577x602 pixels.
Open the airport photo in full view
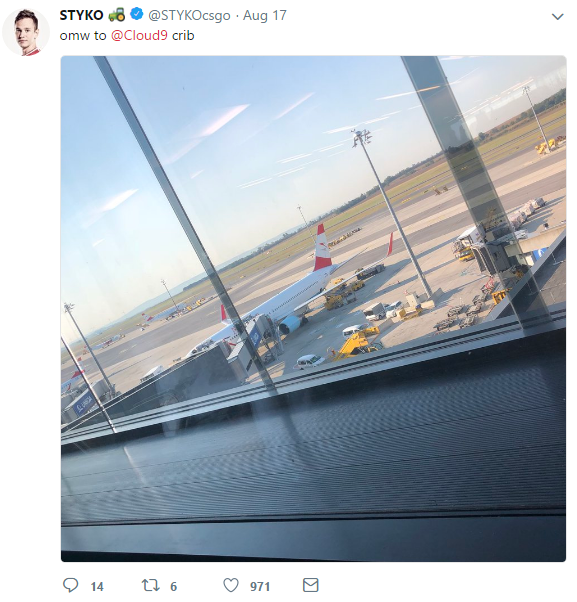(313, 309)
